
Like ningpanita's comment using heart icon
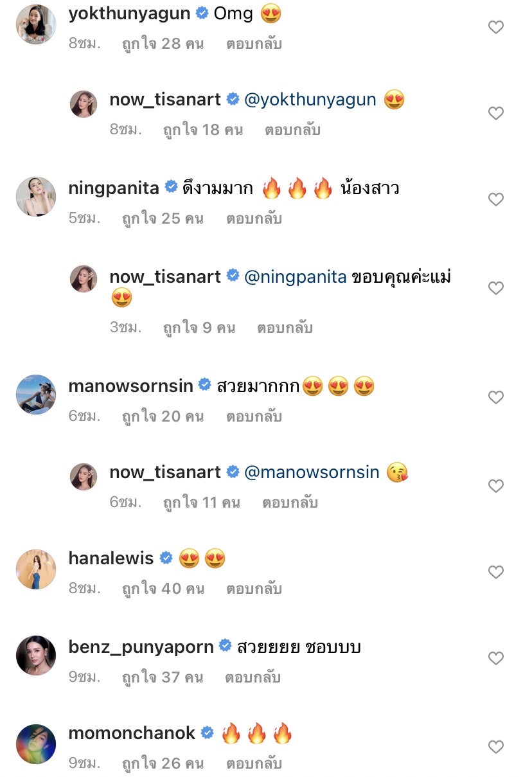495,199
